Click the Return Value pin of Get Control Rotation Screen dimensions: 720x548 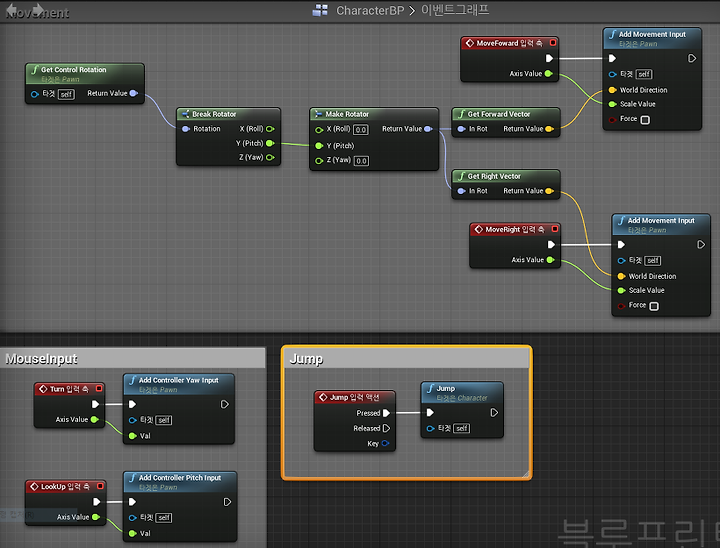(134, 93)
